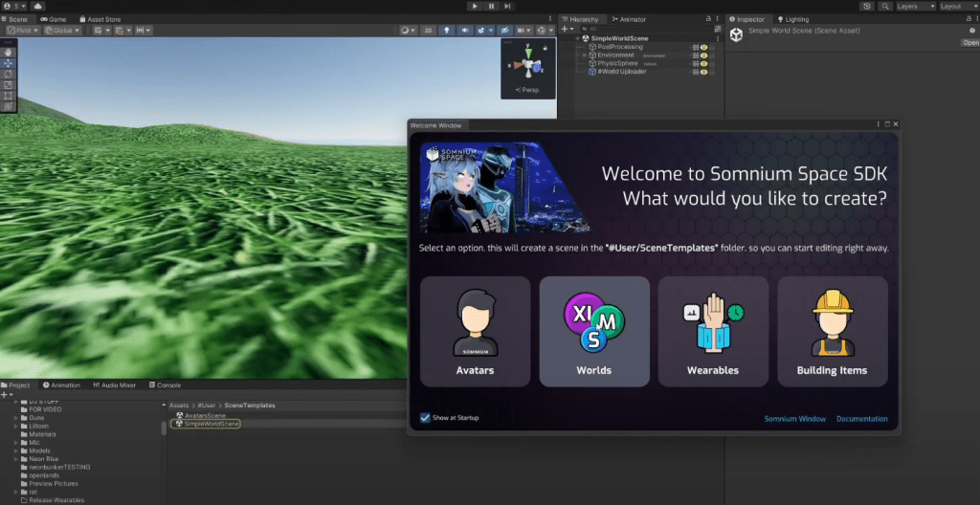Screen dimensions: 980x505
Task: Choose the Worlds creation option
Action: pos(593,331)
